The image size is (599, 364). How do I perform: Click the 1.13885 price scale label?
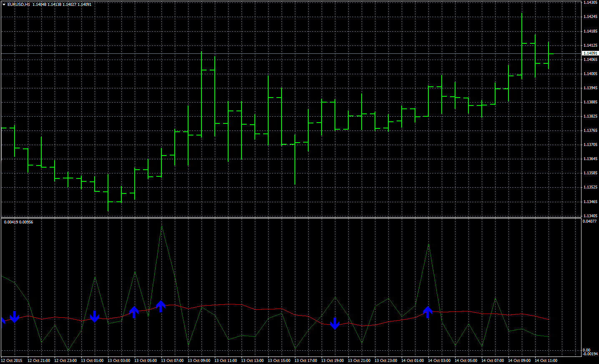coord(590,102)
